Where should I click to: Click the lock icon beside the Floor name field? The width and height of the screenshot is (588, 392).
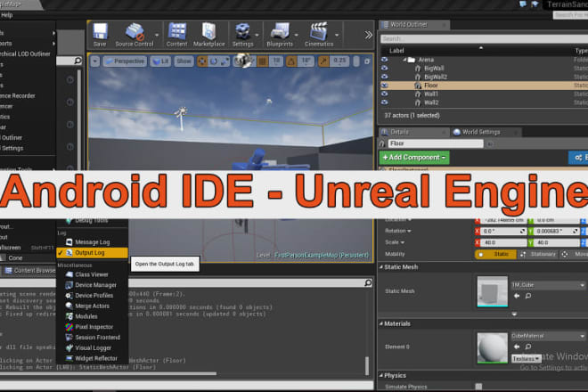(490, 143)
